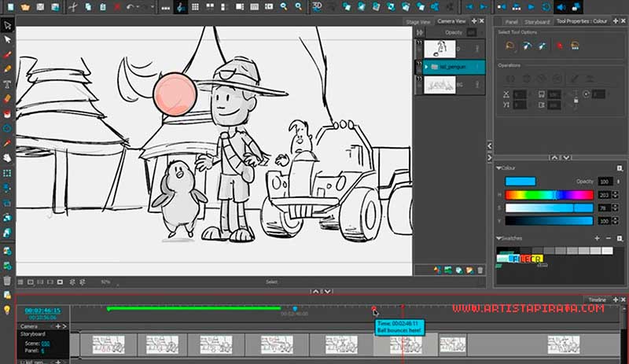Select the Select tool in left toolbar
This screenshot has height=364, width=629.
[7, 25]
